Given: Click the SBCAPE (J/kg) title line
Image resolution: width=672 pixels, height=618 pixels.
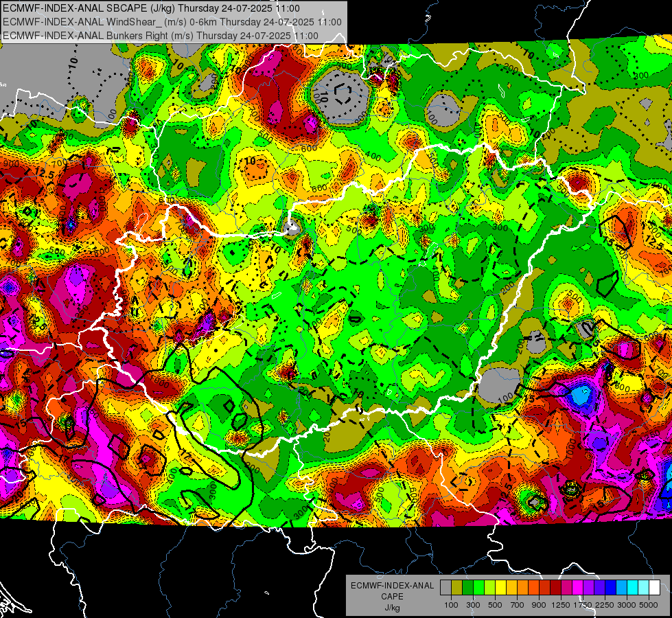Looking at the screenshot, I should [x=151, y=8].
